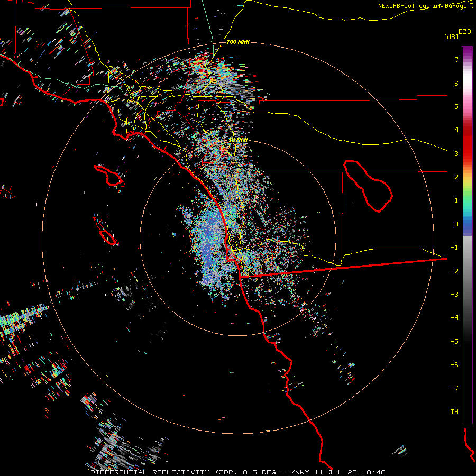Click the scale value 3 on legend
Image resolution: width=476 pixels, height=476 pixels.
[x=456, y=153]
